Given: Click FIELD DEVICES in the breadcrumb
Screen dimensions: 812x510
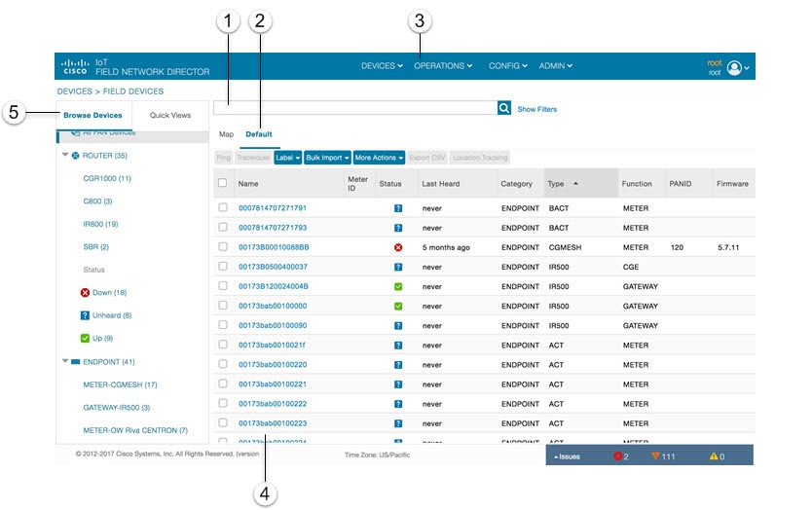Looking at the screenshot, I should (x=133, y=91).
